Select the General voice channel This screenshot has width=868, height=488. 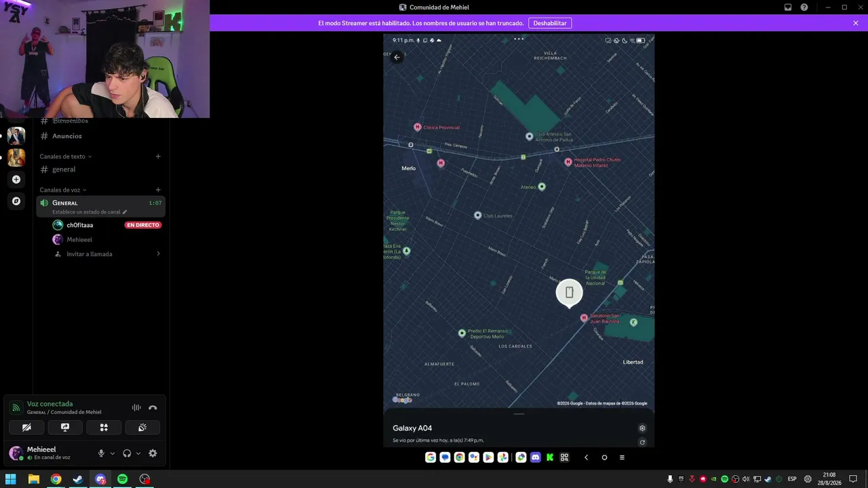coord(100,206)
